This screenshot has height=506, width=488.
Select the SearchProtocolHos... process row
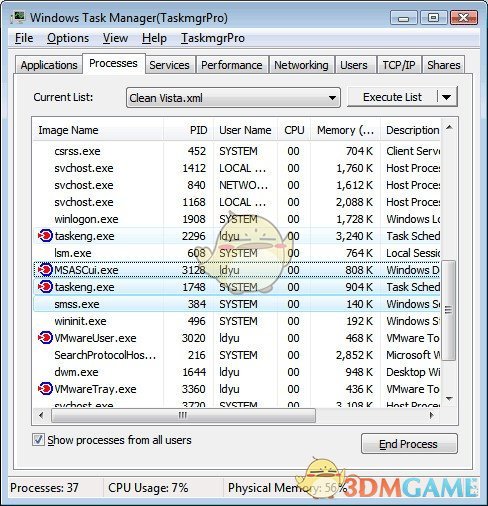click(237, 355)
